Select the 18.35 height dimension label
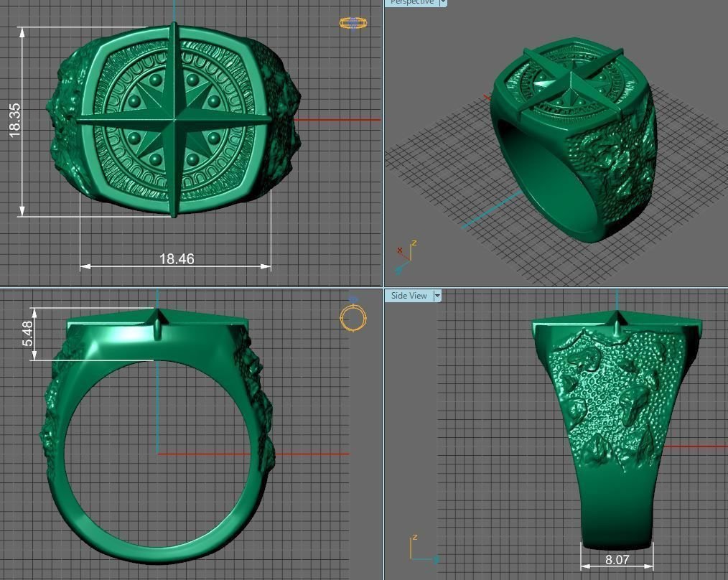Viewport: 728px width, 580px height. (x=15, y=120)
